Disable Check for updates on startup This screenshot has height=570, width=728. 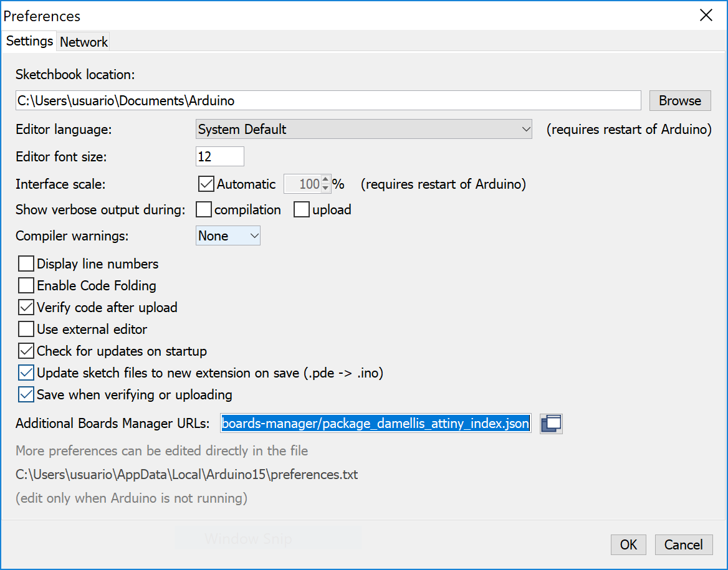click(26, 351)
